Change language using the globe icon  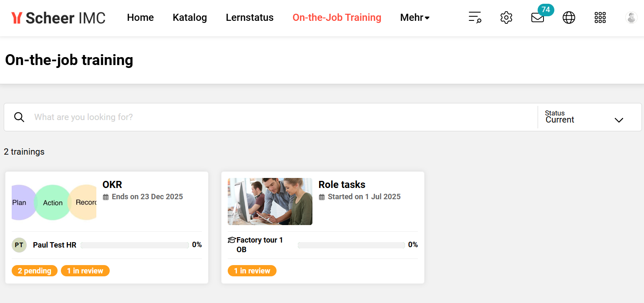[x=569, y=18]
